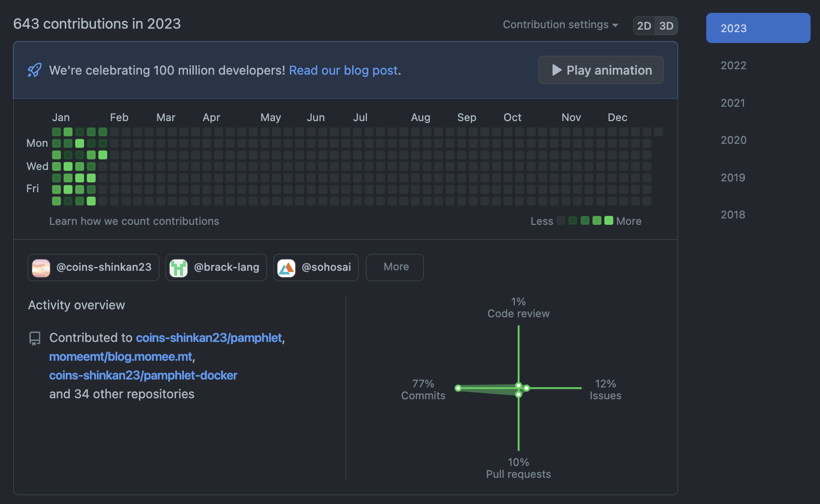
Task: Select year 2022 in the year list
Action: coord(733,65)
